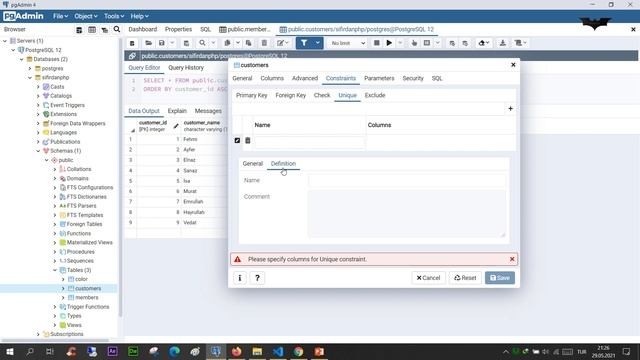The height and width of the screenshot is (360, 640).
Task: Click the Save button in dialog
Action: click(500, 278)
